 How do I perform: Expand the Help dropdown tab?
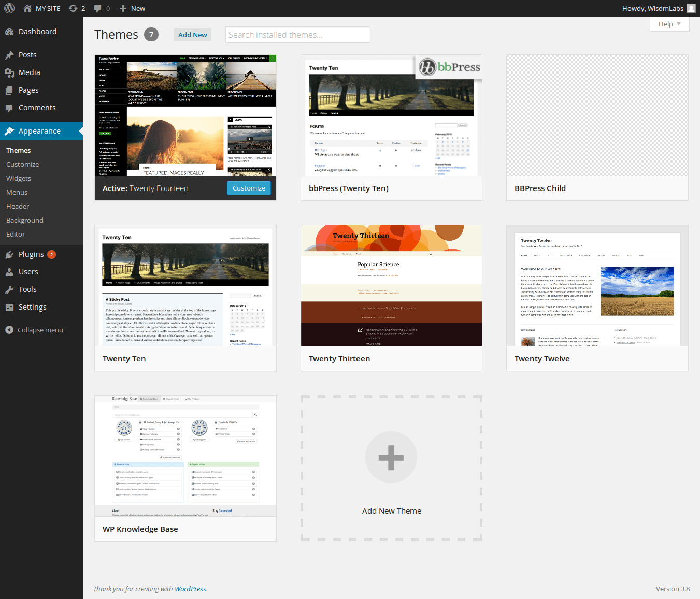pyautogui.click(x=669, y=24)
